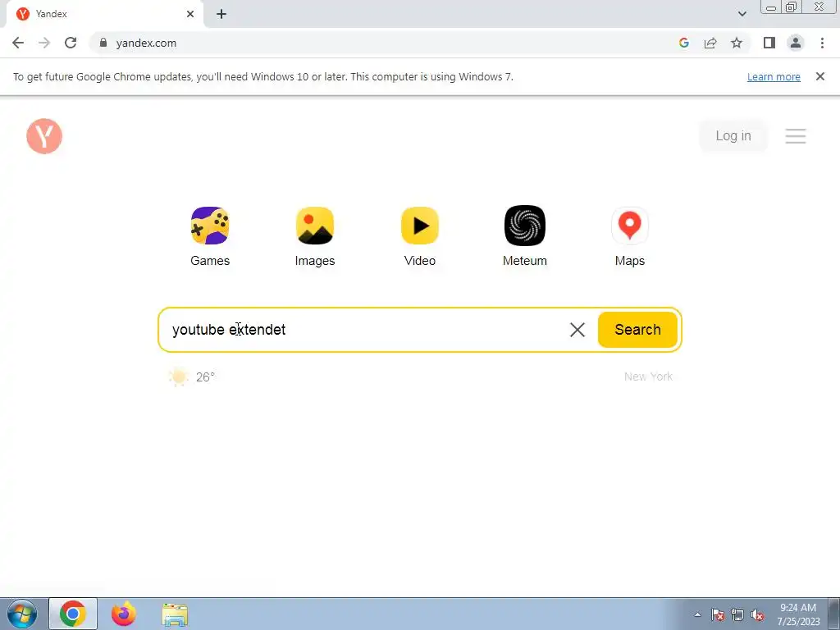Open Chrome's three-dot menu

click(822, 43)
